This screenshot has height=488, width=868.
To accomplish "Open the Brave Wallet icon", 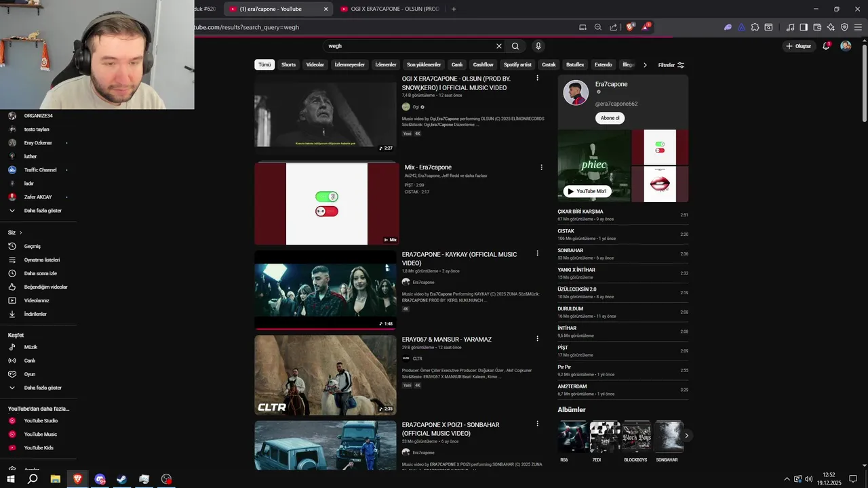I will coord(817,27).
